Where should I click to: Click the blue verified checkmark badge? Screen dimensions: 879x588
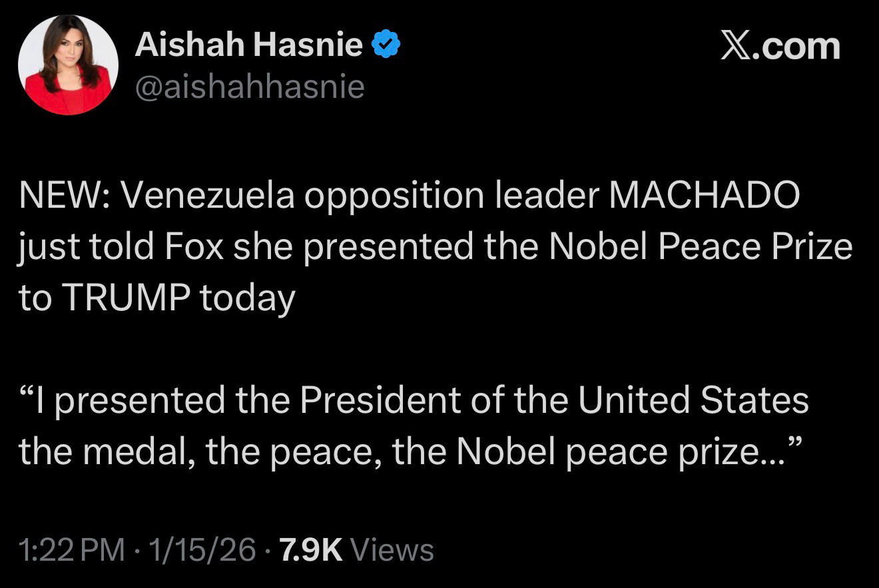coord(386,46)
